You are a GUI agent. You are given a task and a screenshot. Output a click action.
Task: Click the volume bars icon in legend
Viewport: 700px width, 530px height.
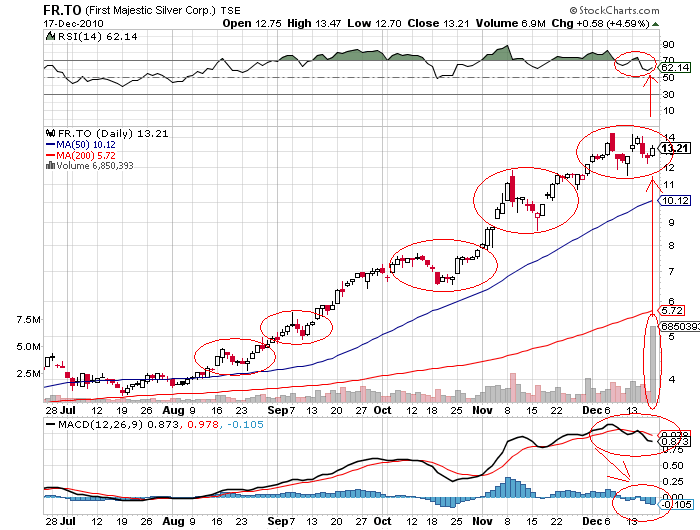pyautogui.click(x=50, y=165)
